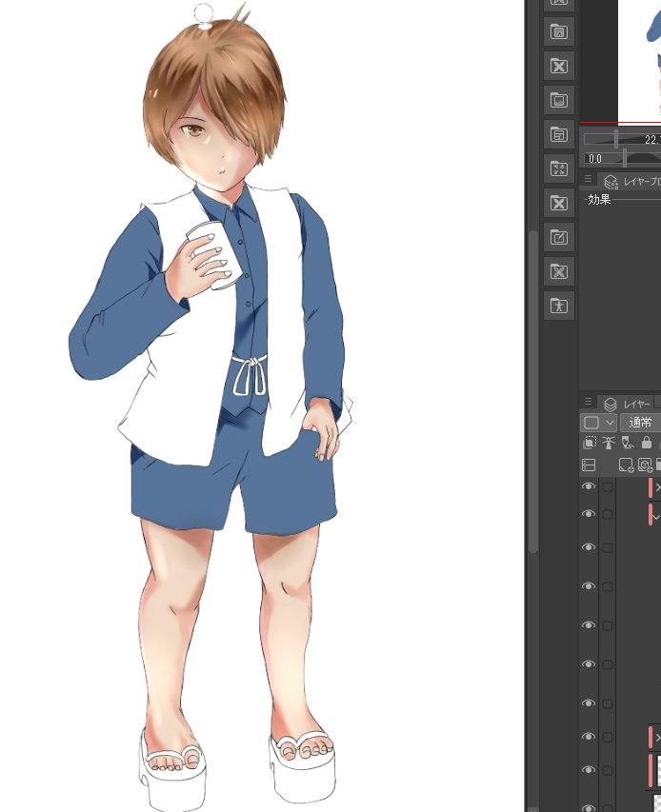Expand the topmost collapsed layer folder
Viewport: 661px width, 812px height.
click(x=658, y=487)
